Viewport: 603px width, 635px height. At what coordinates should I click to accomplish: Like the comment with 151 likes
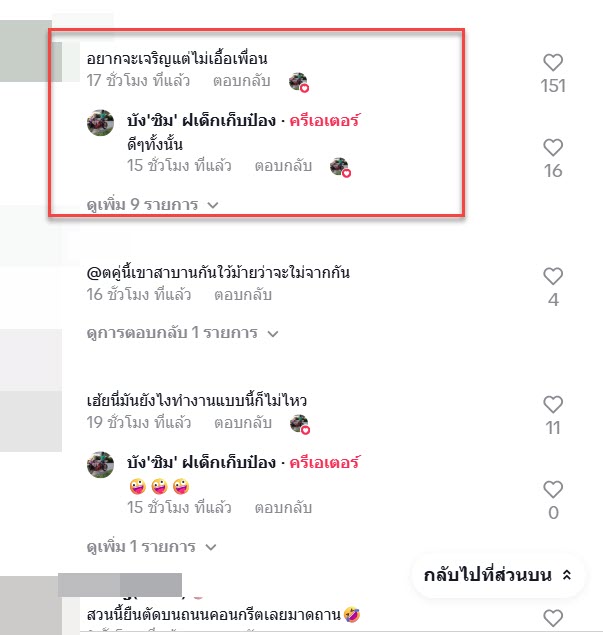point(553,62)
